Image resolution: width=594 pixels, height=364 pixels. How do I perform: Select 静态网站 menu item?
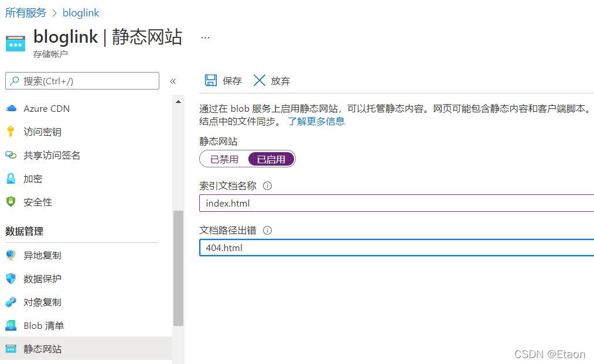click(x=86, y=348)
